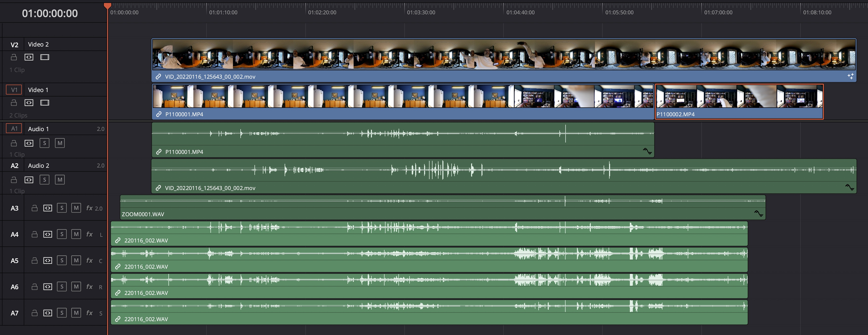The image size is (868, 335).
Task: Lock the Video 2 track
Action: [x=14, y=57]
